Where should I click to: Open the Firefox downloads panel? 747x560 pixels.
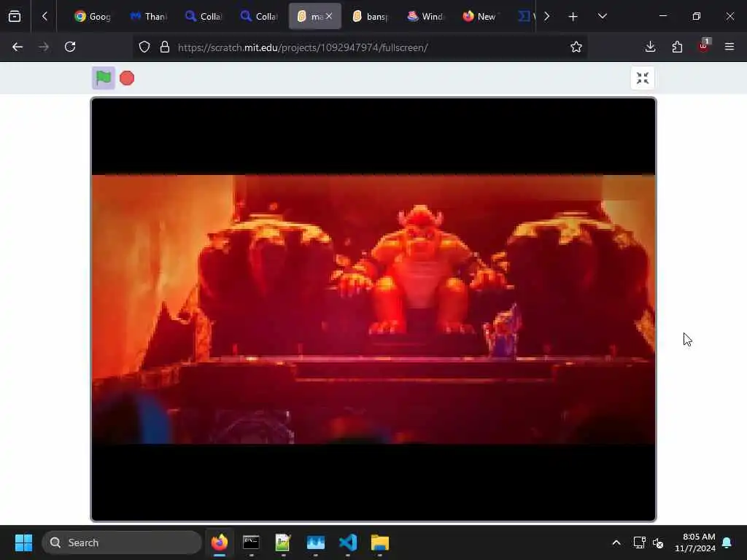coord(650,47)
